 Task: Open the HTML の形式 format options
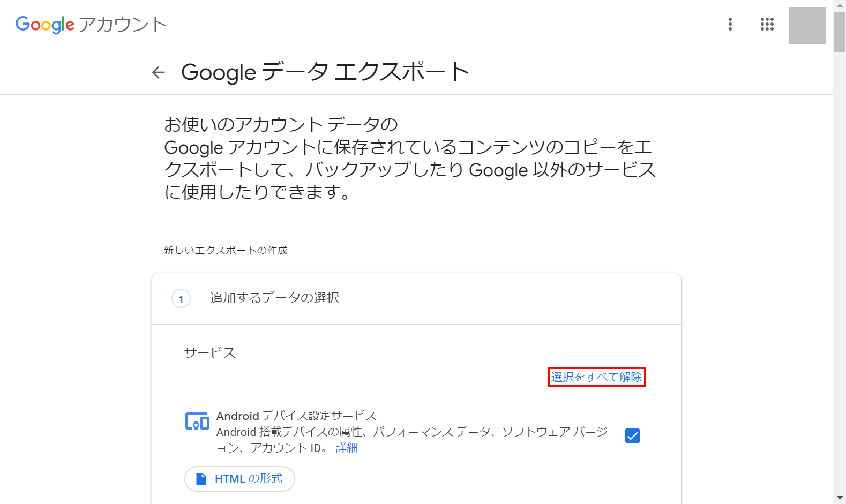(x=239, y=478)
